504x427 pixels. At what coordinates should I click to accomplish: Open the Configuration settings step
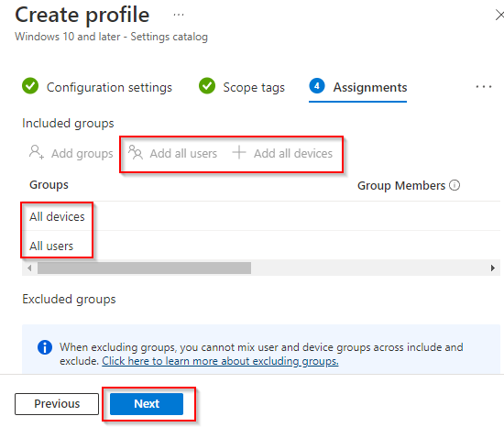109,87
